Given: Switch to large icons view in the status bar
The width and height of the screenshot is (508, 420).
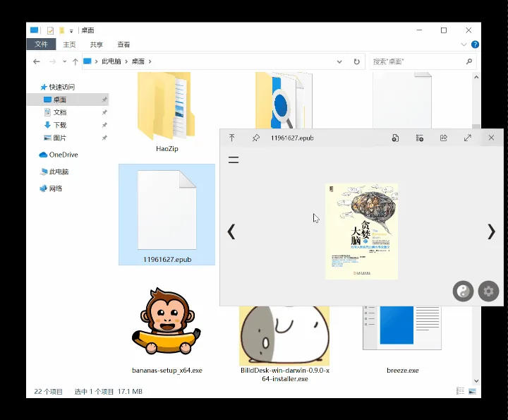Looking at the screenshot, I should tap(472, 391).
